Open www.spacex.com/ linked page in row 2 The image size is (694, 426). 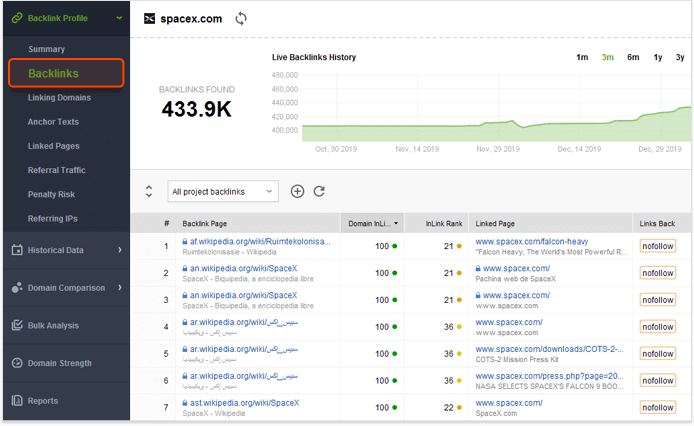pos(516,269)
